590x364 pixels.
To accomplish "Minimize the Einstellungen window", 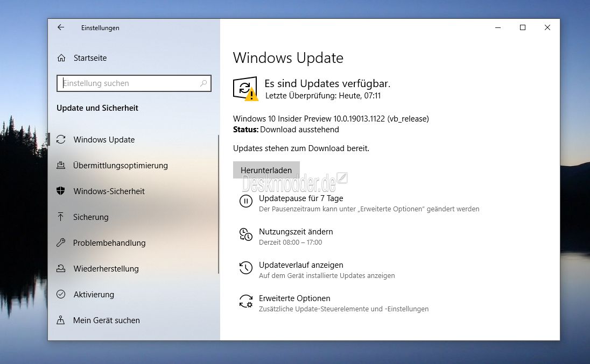I will click(x=498, y=27).
